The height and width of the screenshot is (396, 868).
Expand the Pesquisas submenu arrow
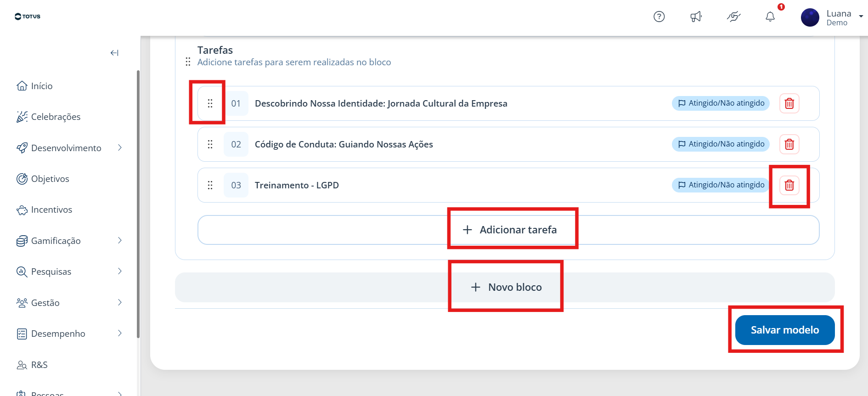[120, 271]
